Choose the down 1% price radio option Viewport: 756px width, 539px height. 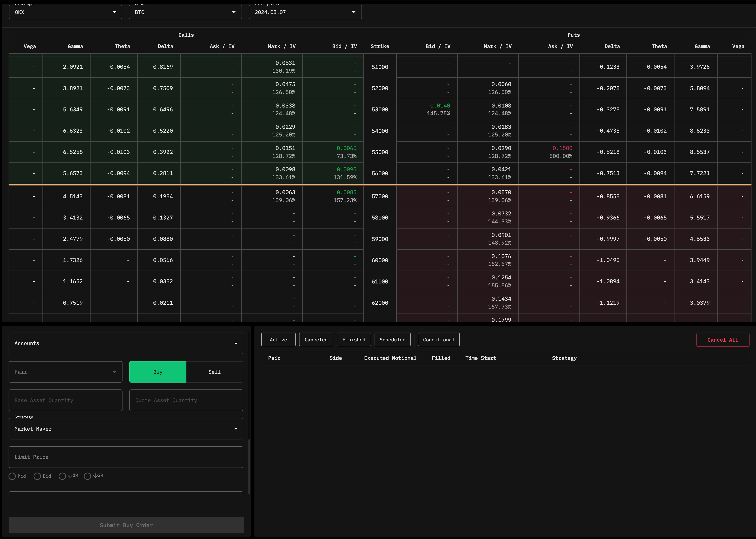point(62,476)
